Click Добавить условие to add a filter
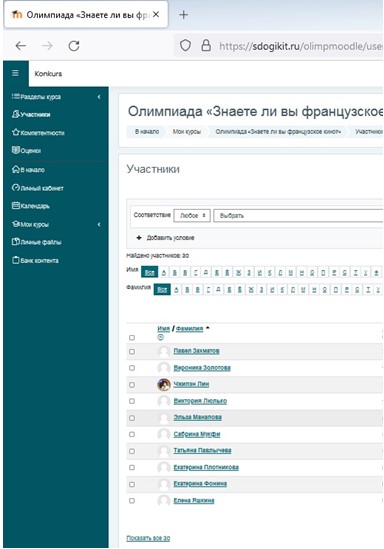The height and width of the screenshot is (549, 384). click(x=165, y=238)
